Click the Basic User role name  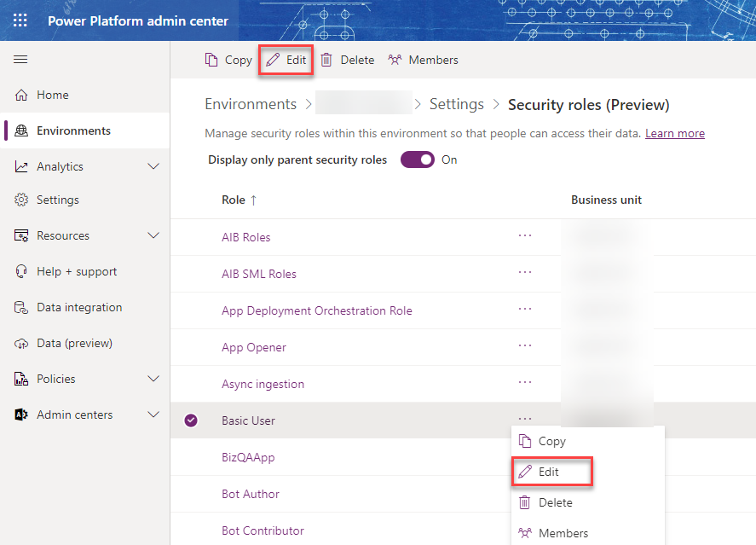coord(248,420)
